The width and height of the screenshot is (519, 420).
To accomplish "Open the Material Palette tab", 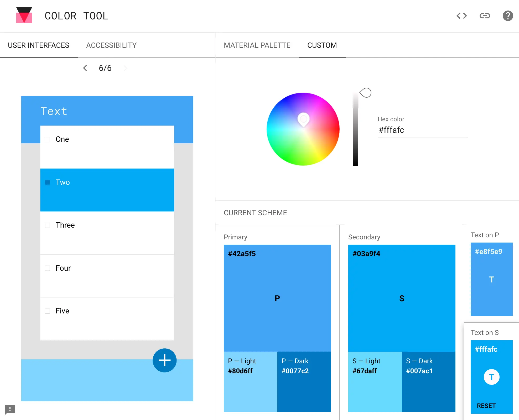I will tap(257, 45).
